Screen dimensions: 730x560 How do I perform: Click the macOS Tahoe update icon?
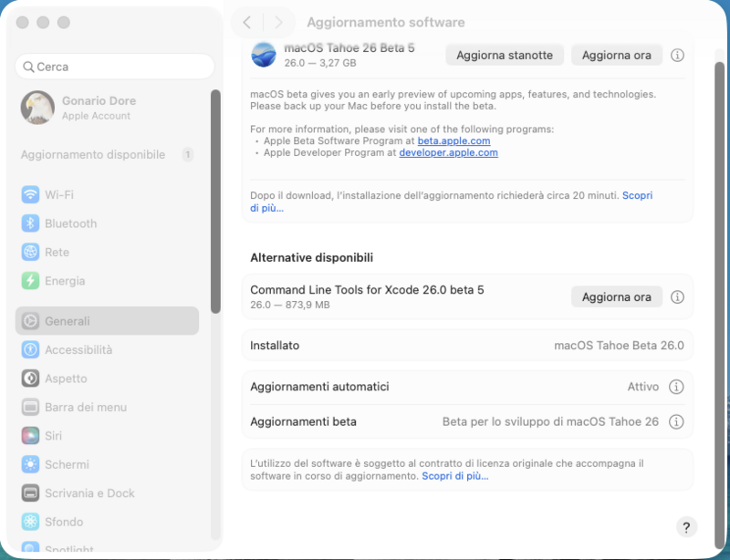(264, 55)
